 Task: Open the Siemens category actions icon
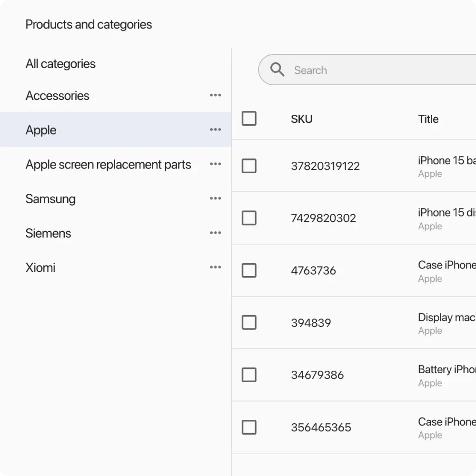[x=215, y=232]
